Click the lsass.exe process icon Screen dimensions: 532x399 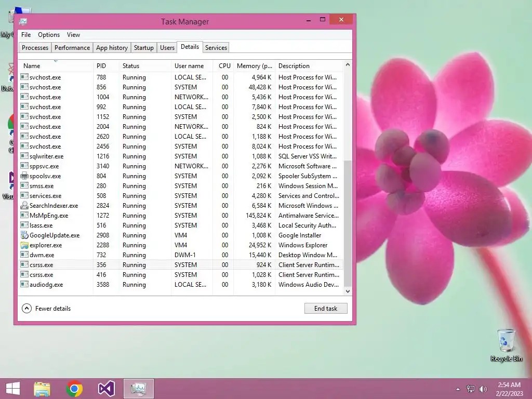24,225
